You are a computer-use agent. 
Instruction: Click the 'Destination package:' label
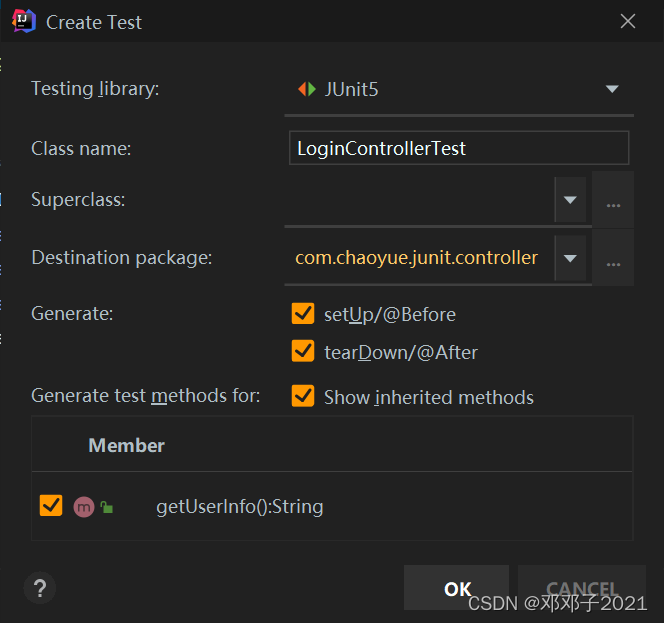(122, 258)
